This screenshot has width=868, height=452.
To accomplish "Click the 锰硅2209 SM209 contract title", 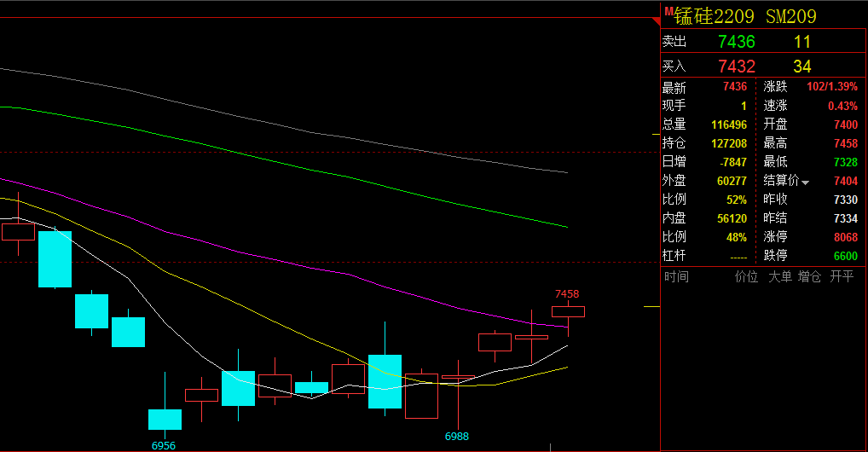I will [x=745, y=16].
